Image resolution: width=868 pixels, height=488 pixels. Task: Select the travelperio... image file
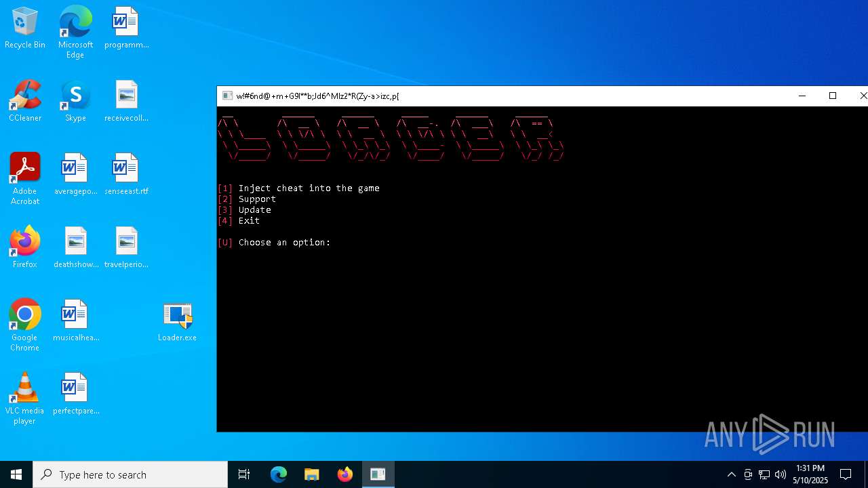[126, 248]
